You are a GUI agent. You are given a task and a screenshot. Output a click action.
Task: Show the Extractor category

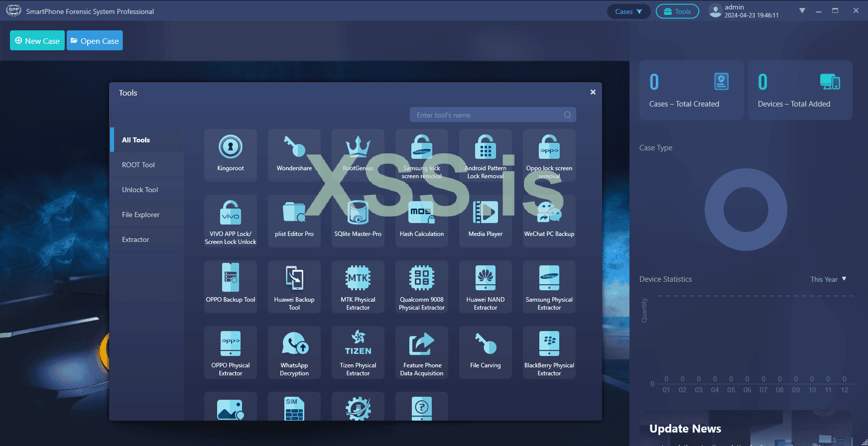(x=147, y=239)
